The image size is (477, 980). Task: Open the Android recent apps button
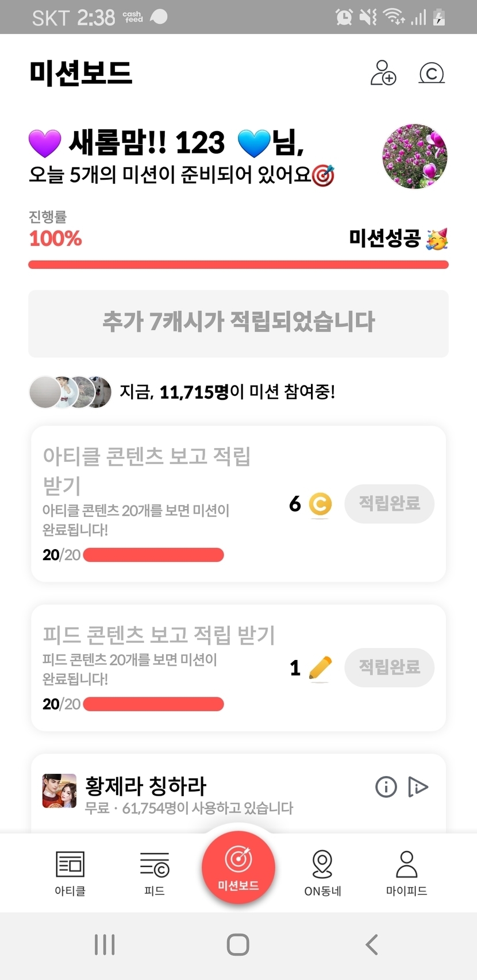105,944
